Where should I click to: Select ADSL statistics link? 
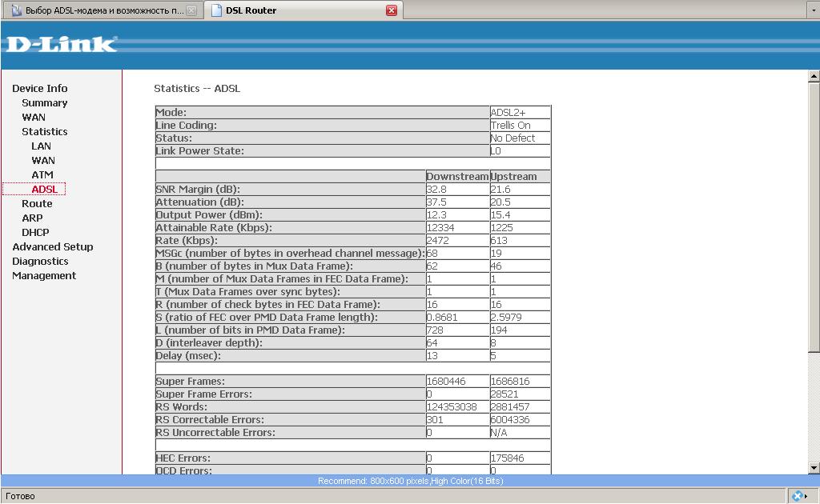44,189
